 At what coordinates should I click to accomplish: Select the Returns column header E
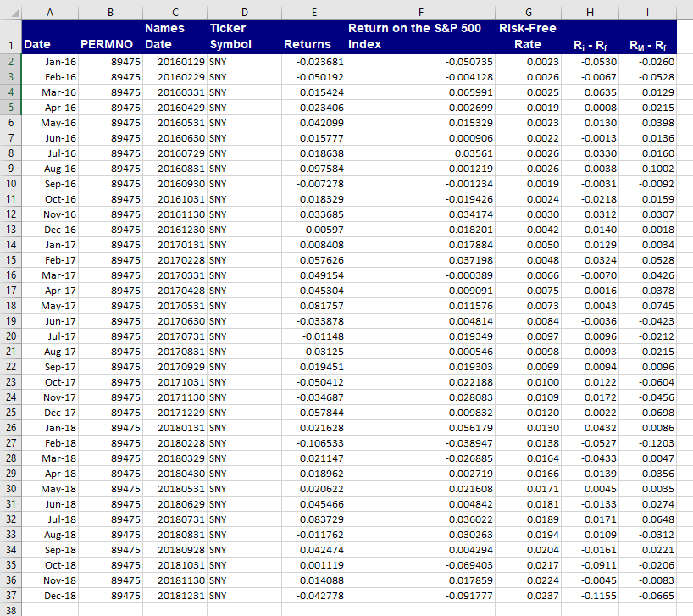(313, 12)
